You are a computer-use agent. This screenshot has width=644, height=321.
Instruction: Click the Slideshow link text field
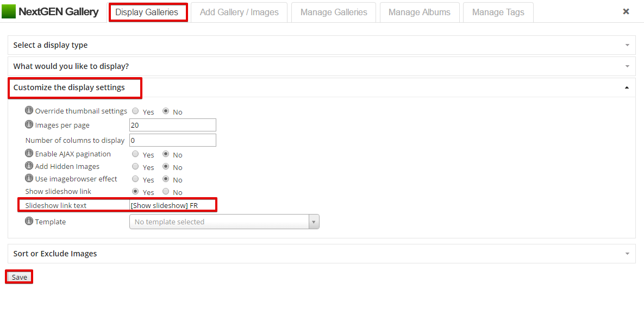coord(172,205)
